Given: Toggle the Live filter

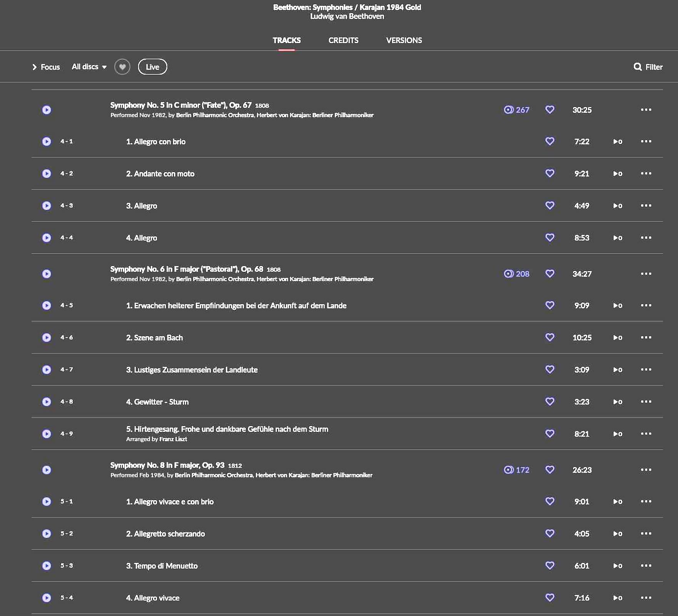Looking at the screenshot, I should coord(152,67).
